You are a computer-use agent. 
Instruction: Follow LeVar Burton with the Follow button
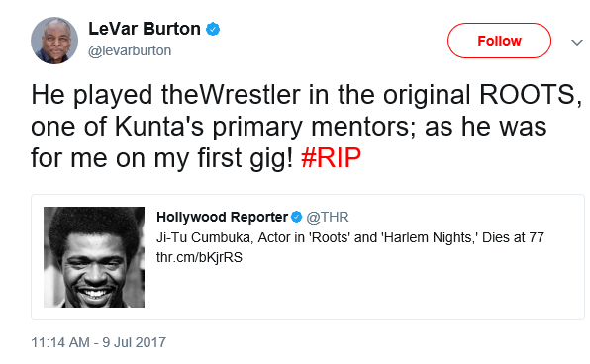pyautogui.click(x=499, y=41)
